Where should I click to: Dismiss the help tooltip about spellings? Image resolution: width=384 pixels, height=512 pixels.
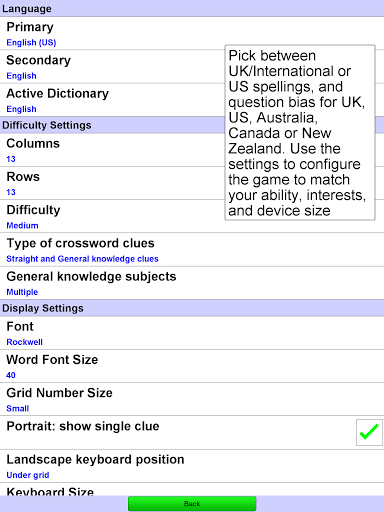click(300, 133)
